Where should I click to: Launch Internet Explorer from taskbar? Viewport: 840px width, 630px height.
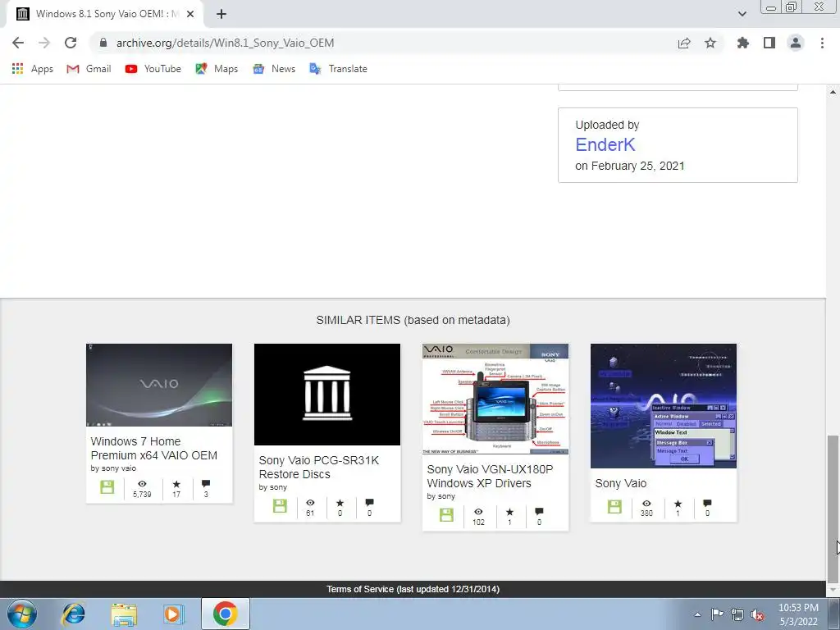[x=73, y=614]
